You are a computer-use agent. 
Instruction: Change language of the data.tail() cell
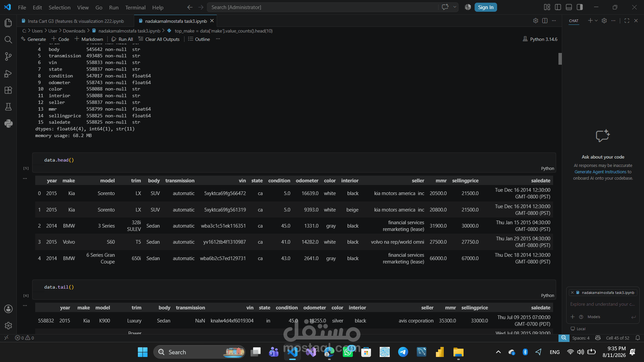click(x=547, y=296)
